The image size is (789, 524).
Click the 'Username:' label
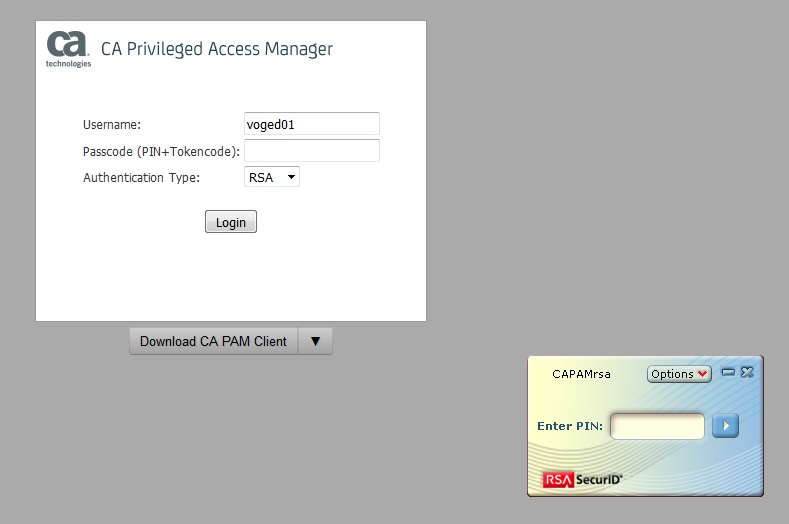pyautogui.click(x=112, y=124)
